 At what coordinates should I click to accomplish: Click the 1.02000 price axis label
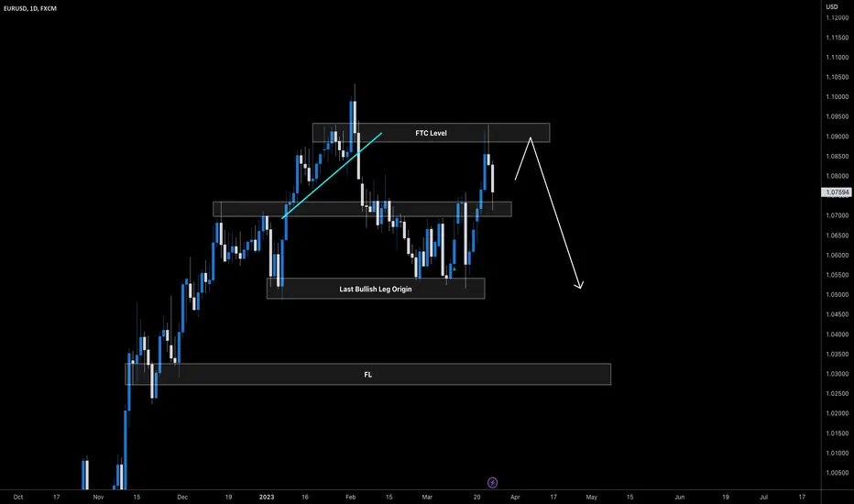coord(838,413)
